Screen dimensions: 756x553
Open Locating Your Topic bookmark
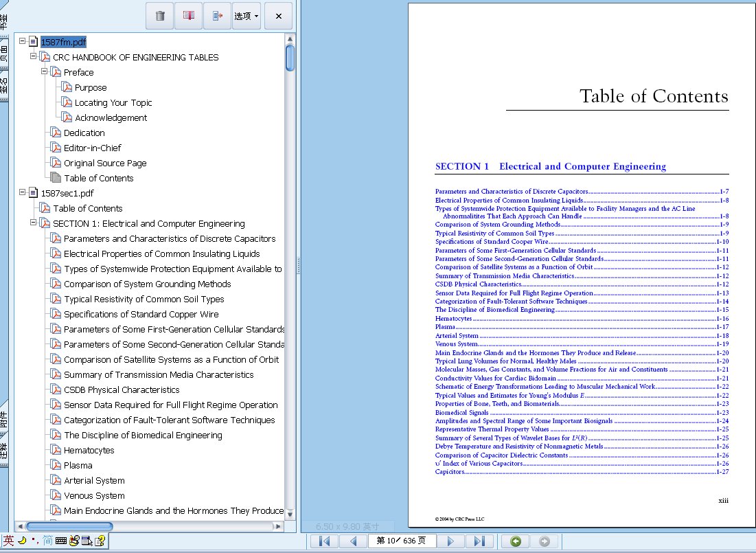113,103
